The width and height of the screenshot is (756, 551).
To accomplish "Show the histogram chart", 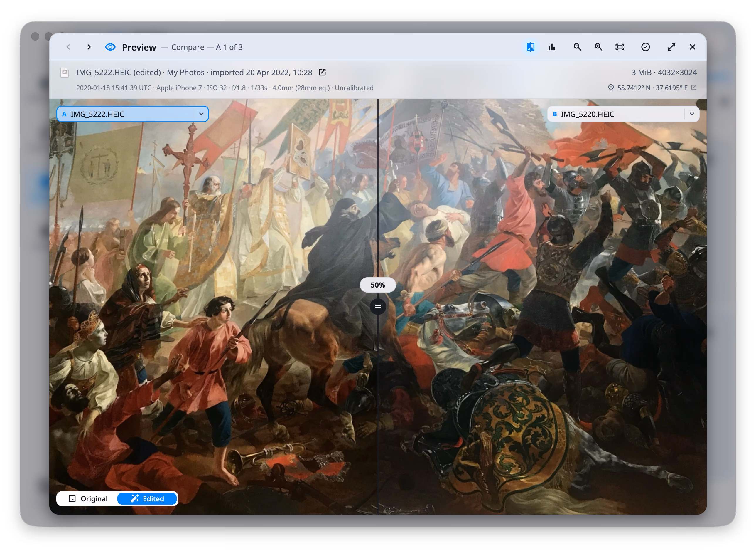I will click(552, 47).
